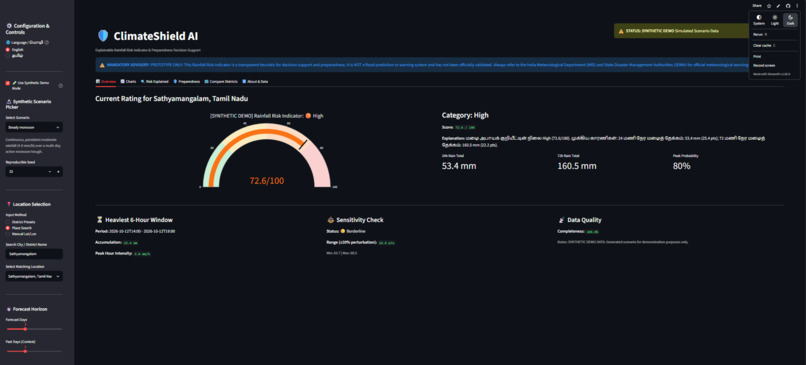Image resolution: width=806 pixels, height=365 pixels.
Task: Click the 'Sensitivity Check' heading
Action: pos(355,220)
